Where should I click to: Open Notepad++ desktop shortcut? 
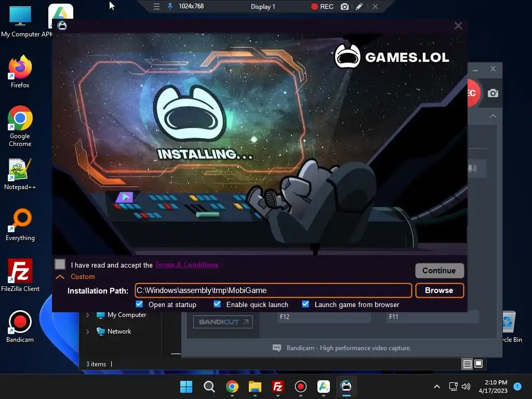20,174
